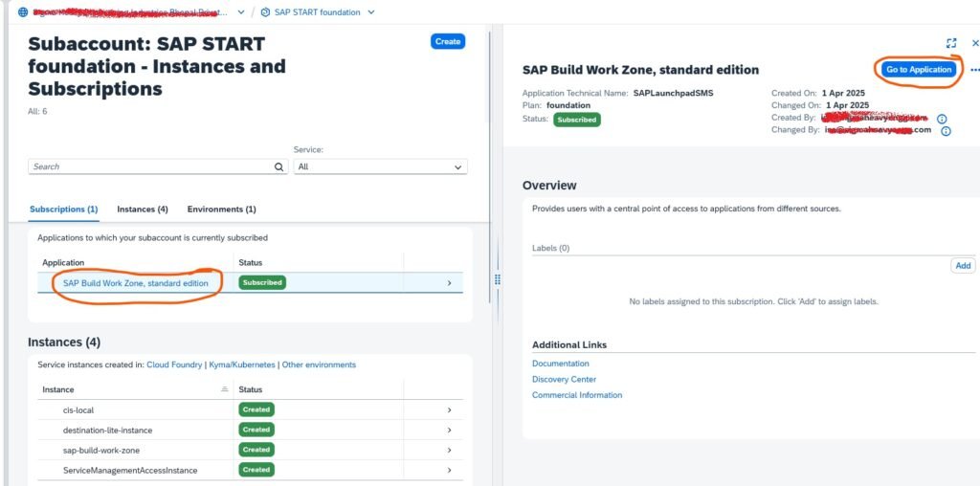Click into the subscriptions Search field
Viewport: 980px width, 486px height.
pyautogui.click(x=151, y=166)
